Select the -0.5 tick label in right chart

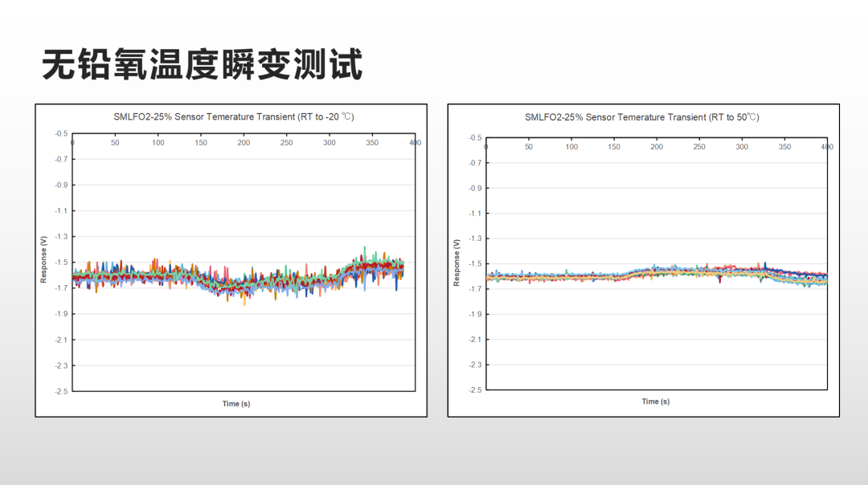[475, 138]
